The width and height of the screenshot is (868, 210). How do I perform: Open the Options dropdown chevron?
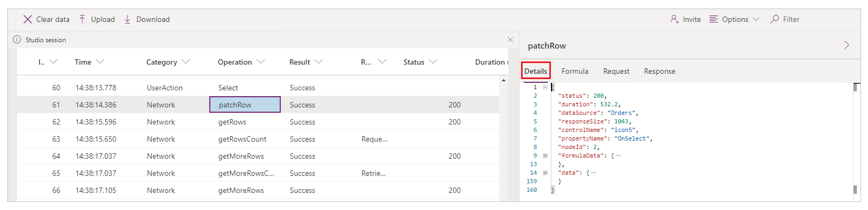(756, 19)
